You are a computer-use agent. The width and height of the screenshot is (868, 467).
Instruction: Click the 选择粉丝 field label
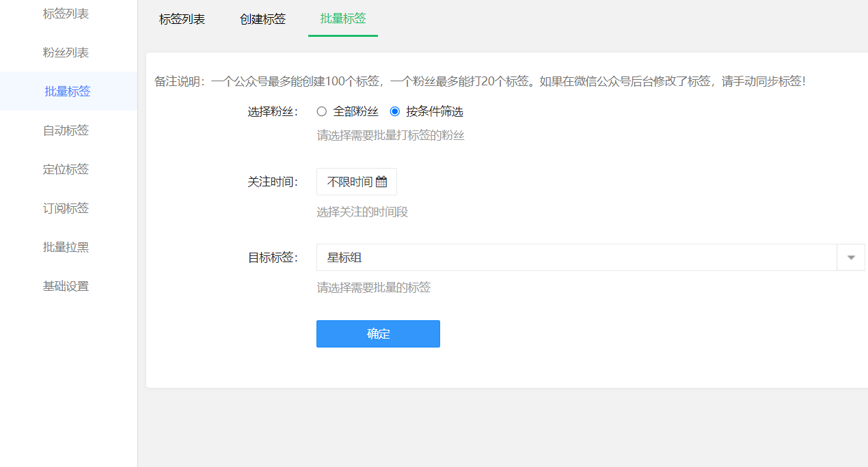(273, 112)
